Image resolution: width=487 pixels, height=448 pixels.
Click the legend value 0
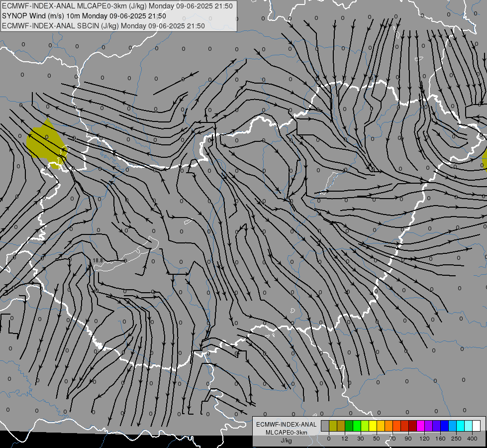tap(329, 439)
